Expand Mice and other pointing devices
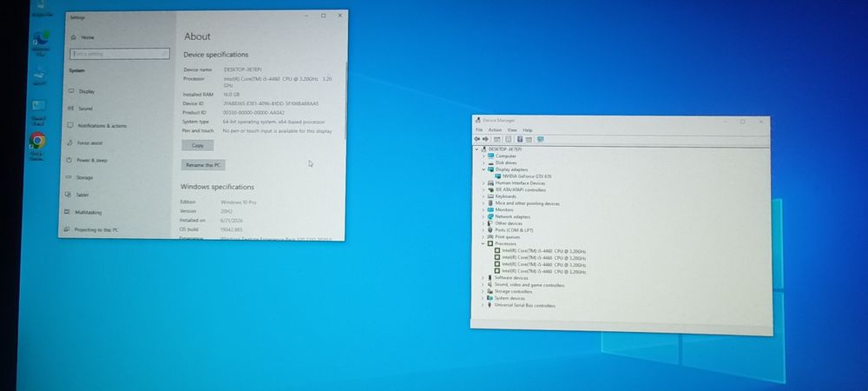868x391 pixels. pos(483,203)
